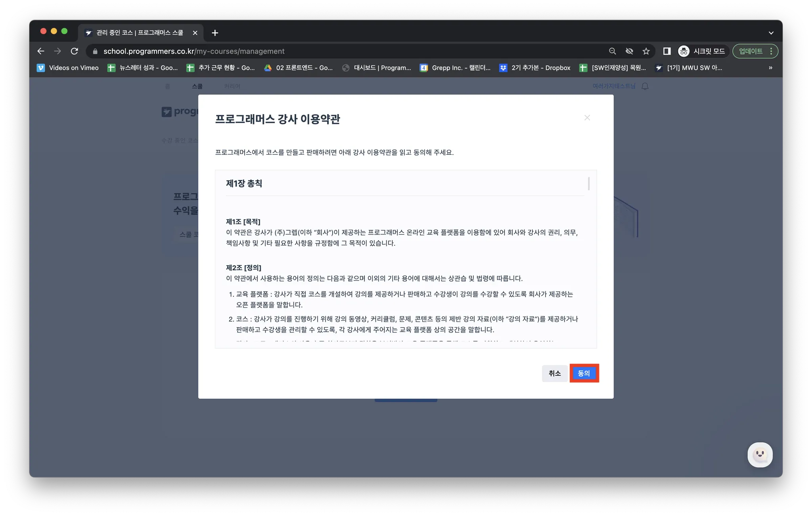Open 2기 추가본 - Dropbox bookmark
The image size is (812, 516).
click(x=535, y=68)
